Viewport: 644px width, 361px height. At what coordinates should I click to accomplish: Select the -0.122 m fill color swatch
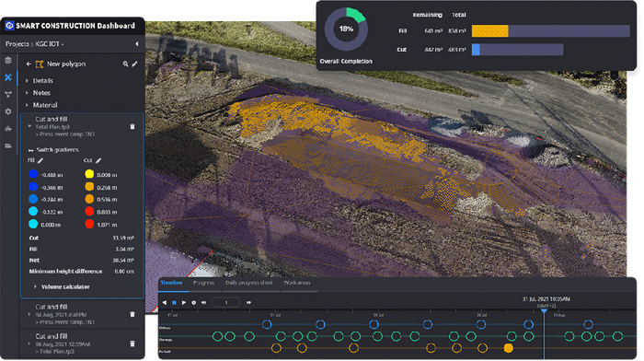33,211
